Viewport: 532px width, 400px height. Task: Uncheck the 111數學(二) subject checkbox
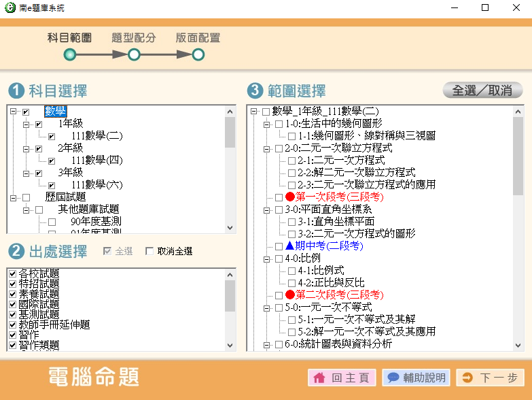52,136
